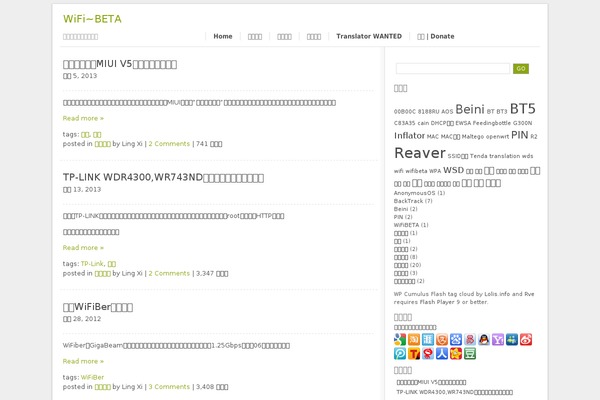The image size is (600, 400).
Task: Select the Tenda tag in cloud
Action: 479,156
